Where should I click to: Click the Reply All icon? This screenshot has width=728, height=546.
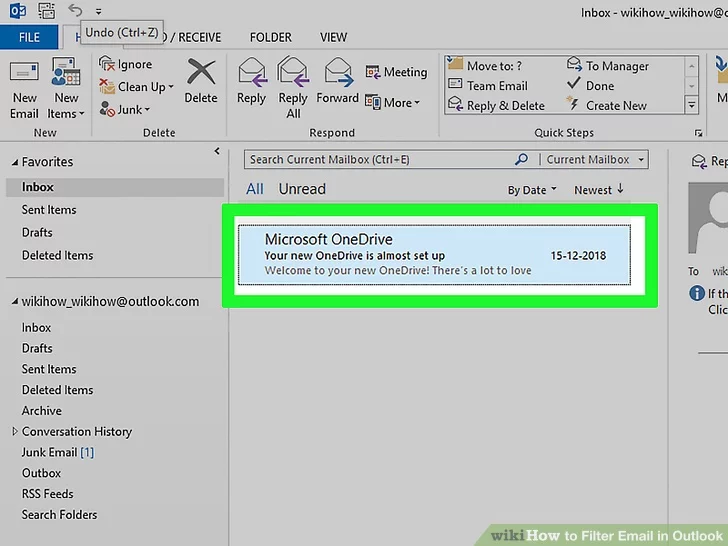[x=293, y=72]
